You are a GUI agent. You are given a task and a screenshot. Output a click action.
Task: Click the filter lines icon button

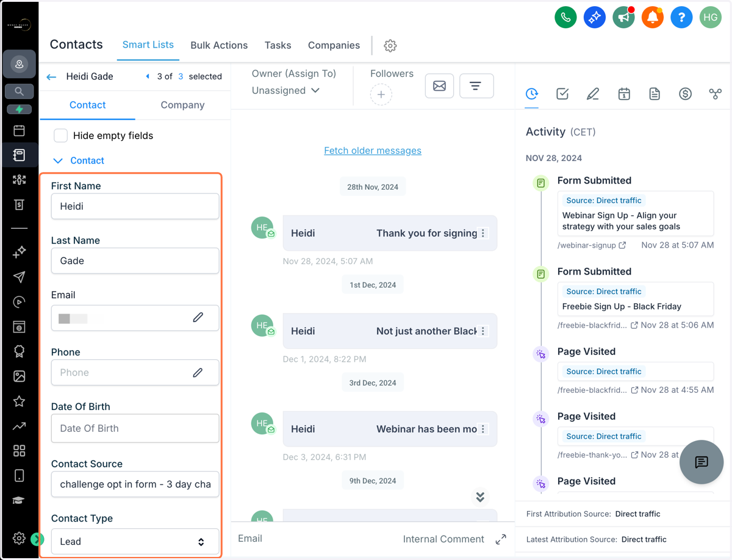476,86
